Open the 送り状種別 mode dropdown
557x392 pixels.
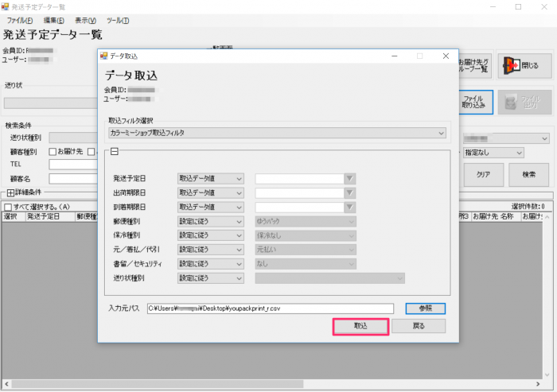point(210,278)
